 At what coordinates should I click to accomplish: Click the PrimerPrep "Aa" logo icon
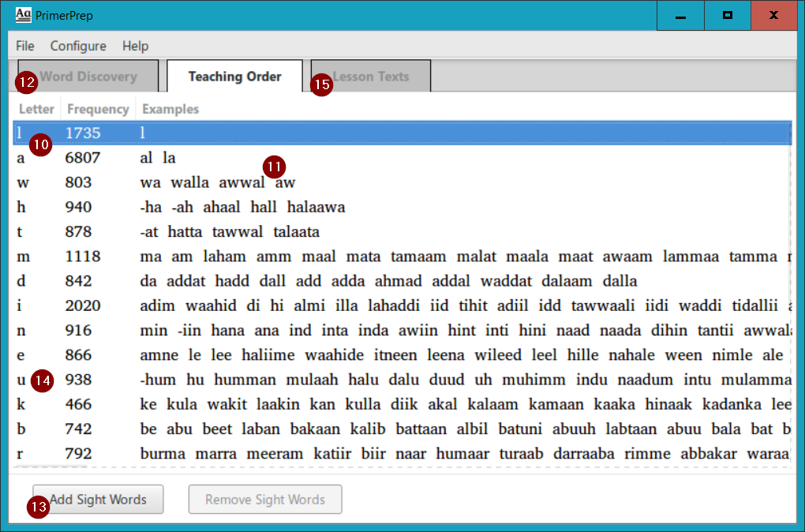(22, 14)
